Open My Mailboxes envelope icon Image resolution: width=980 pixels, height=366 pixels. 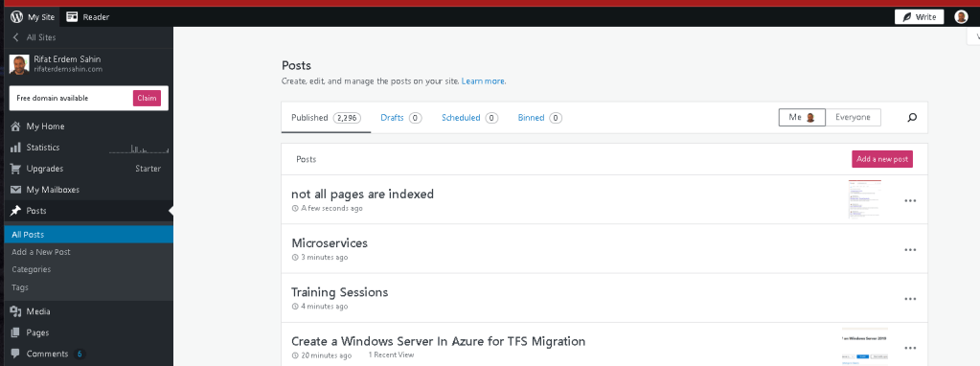point(15,190)
